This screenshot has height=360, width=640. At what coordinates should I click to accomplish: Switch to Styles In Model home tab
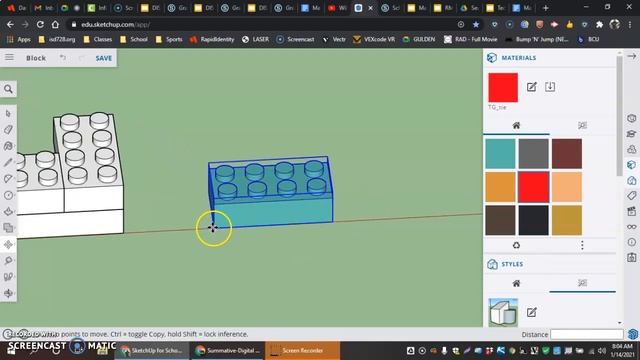tap(516, 283)
